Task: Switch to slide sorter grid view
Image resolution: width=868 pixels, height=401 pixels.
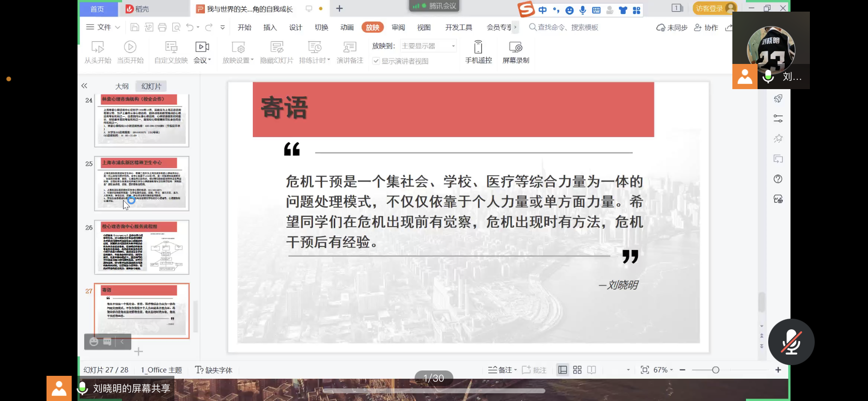Action: pyautogui.click(x=577, y=370)
